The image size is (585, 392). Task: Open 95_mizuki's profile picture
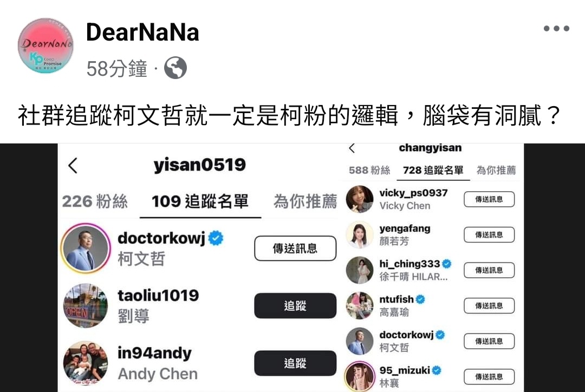click(x=359, y=376)
